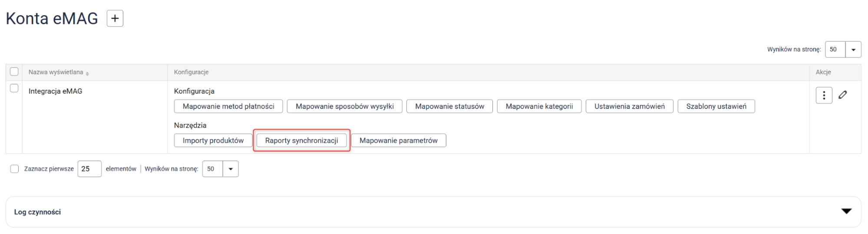Screen dimensions: 868x234
Task: Click the pencil edit icon
Action: (x=843, y=95)
